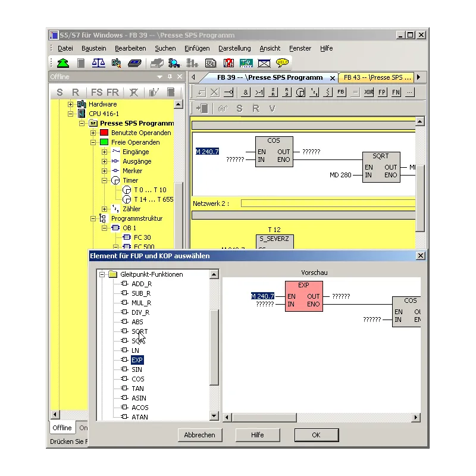This screenshot has height=476, width=476.
Task: Open the HELP speech-bubble toolbar icon
Action: (281, 62)
